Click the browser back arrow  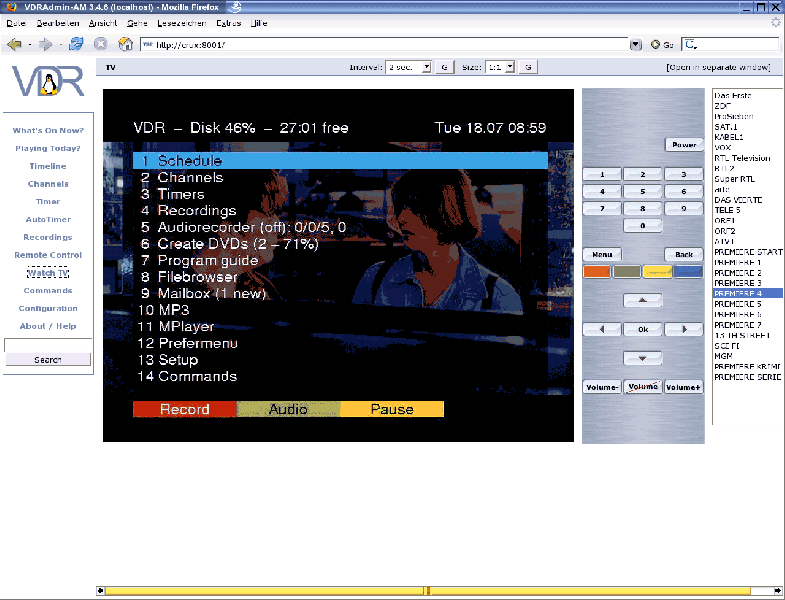14,44
